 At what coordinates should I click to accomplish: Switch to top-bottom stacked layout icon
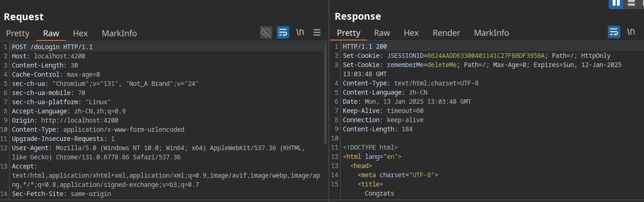click(x=631, y=3)
